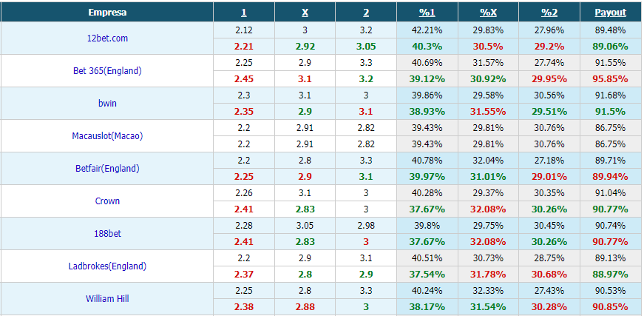Select Ladbrokes payout 88.97%
644x316 pixels.
(610, 274)
